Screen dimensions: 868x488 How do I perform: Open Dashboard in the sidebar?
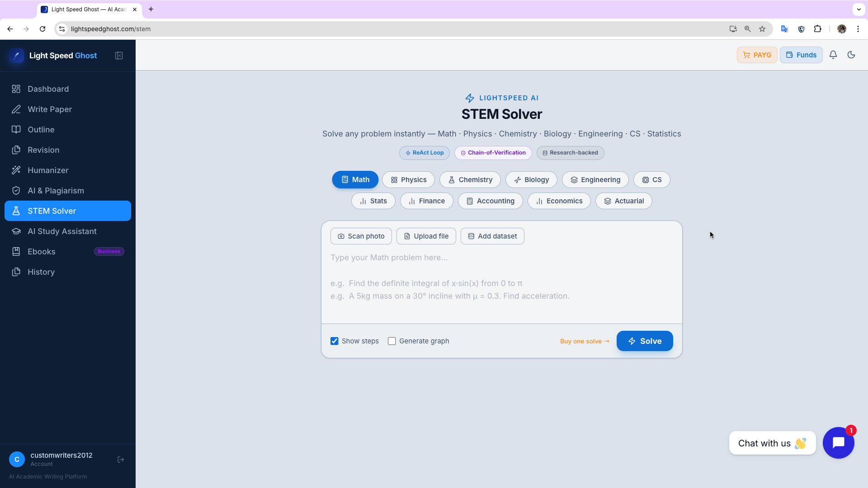(x=68, y=89)
